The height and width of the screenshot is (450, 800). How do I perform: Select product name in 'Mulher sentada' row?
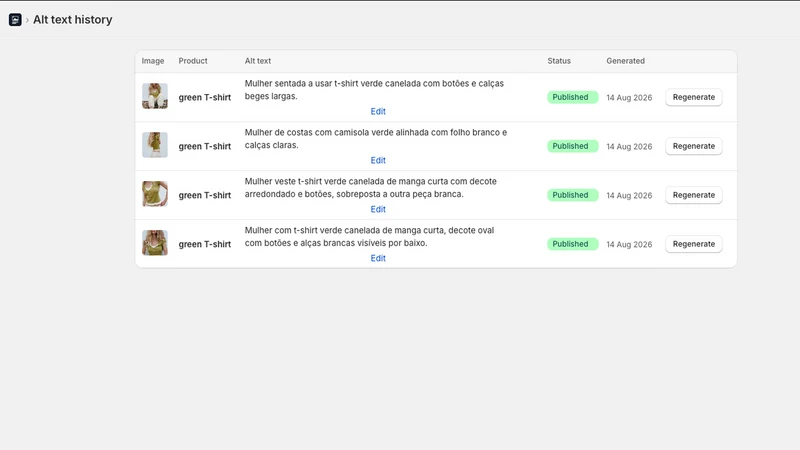pyautogui.click(x=205, y=97)
